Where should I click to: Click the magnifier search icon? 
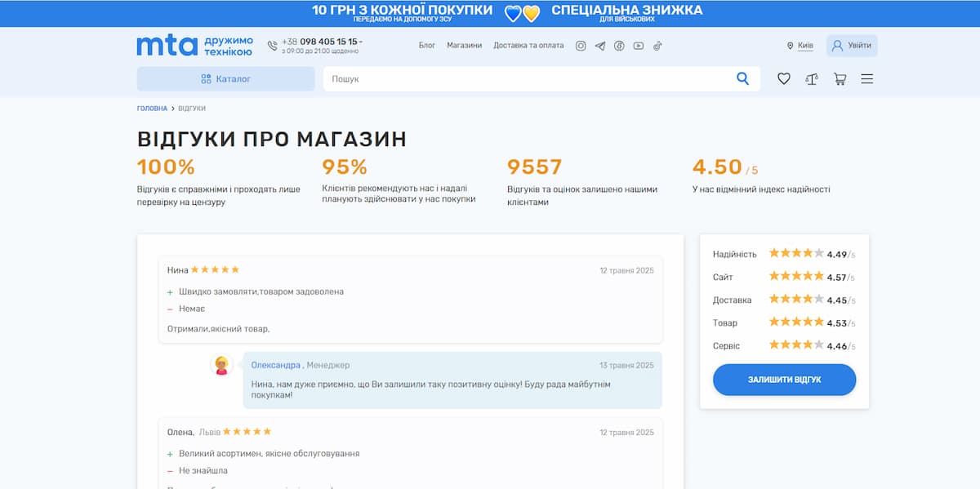coord(742,78)
